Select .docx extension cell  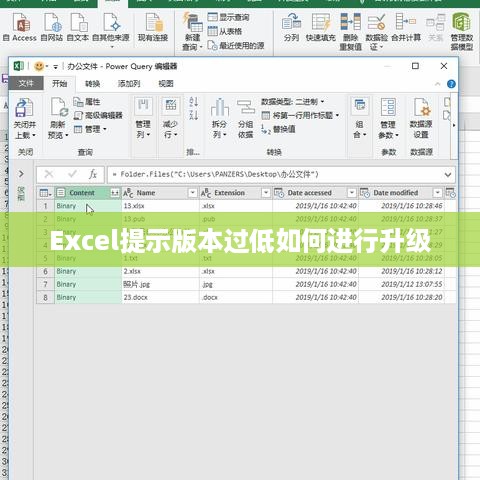(236, 297)
